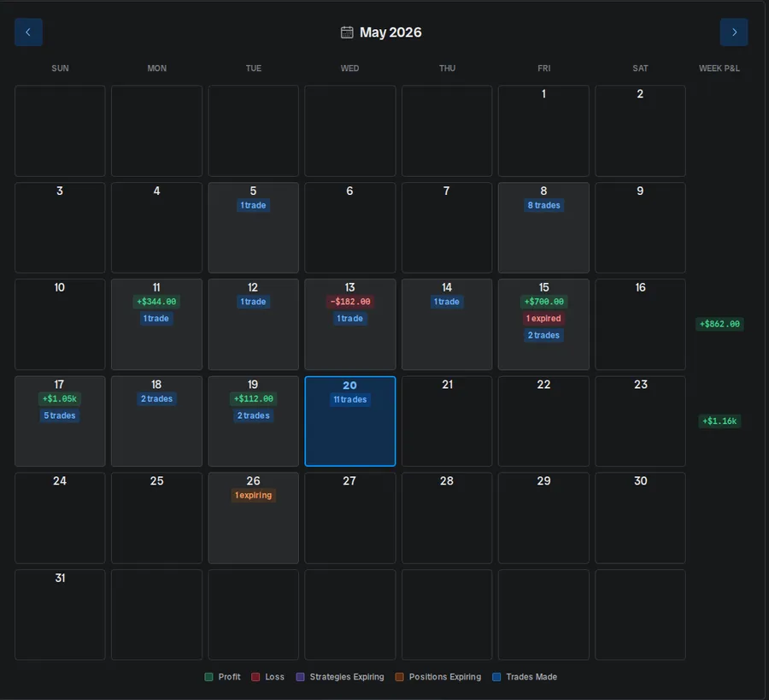The width and height of the screenshot is (769, 700).
Task: Click '+$112.00' badge on May 19
Action: [254, 399]
